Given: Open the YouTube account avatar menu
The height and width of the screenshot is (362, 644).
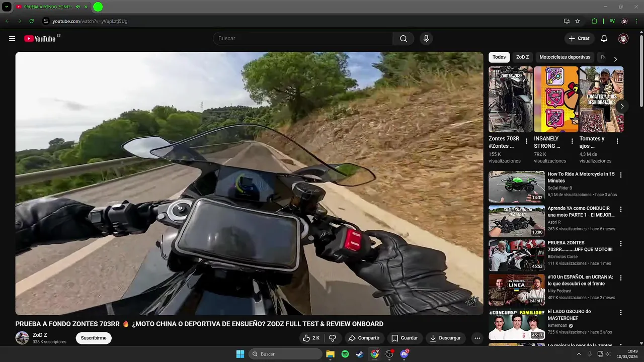Looking at the screenshot, I should pos(623,39).
